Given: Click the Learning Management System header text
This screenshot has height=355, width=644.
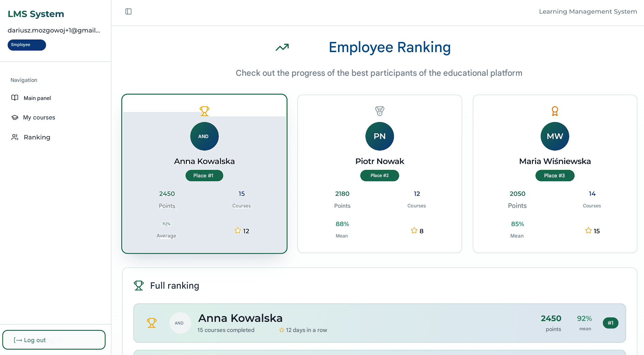Looking at the screenshot, I should click(588, 12).
